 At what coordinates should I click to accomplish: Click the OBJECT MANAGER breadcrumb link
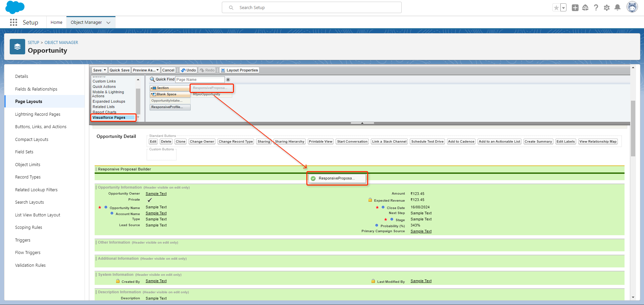click(61, 43)
